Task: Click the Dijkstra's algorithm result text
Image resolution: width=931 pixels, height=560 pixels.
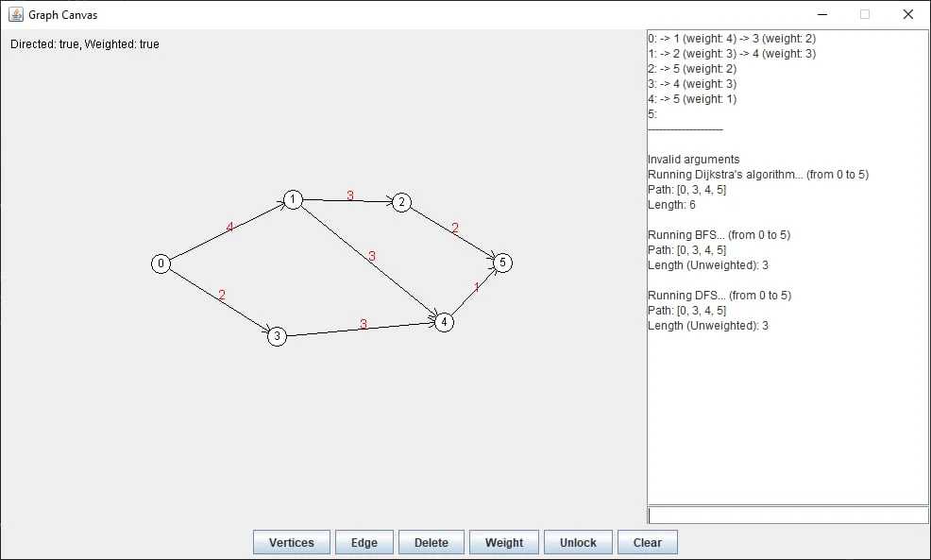Action: [x=757, y=175]
